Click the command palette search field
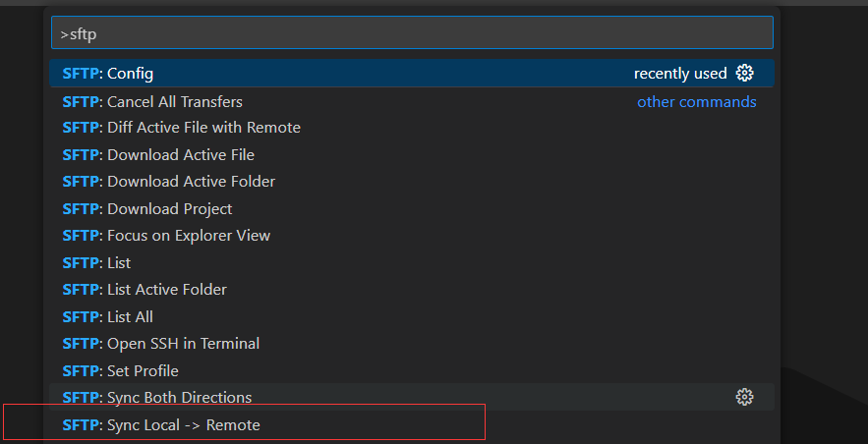Image resolution: width=868 pixels, height=444 pixels. click(412, 32)
